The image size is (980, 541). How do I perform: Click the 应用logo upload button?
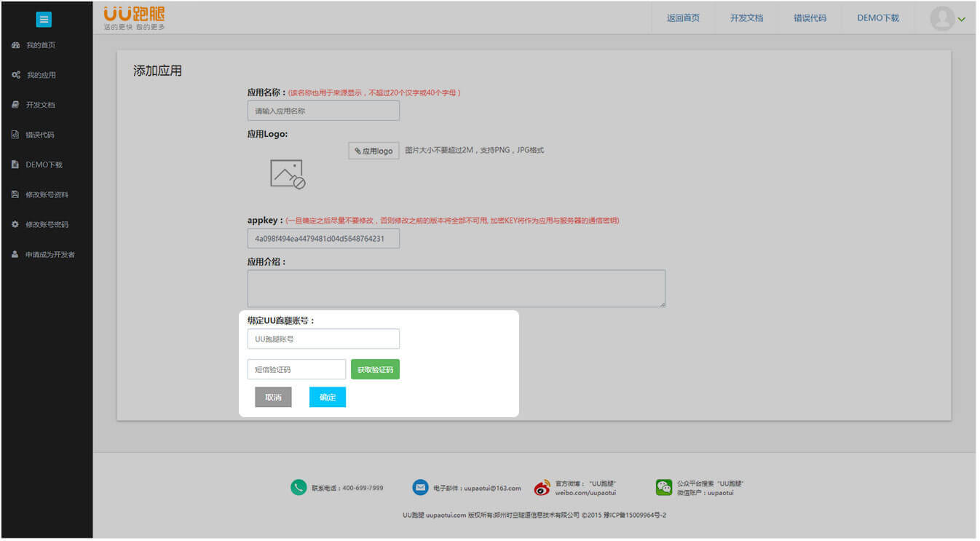click(374, 151)
